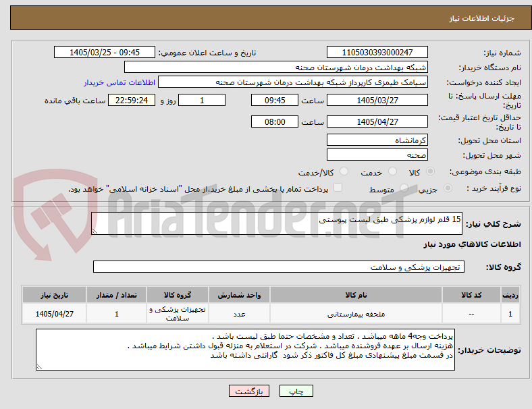Click the resize handle of buyer notes area

[x=39, y=366]
